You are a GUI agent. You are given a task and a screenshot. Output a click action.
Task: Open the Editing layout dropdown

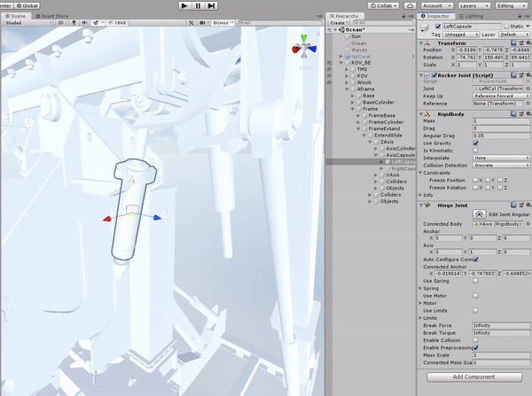511,6
